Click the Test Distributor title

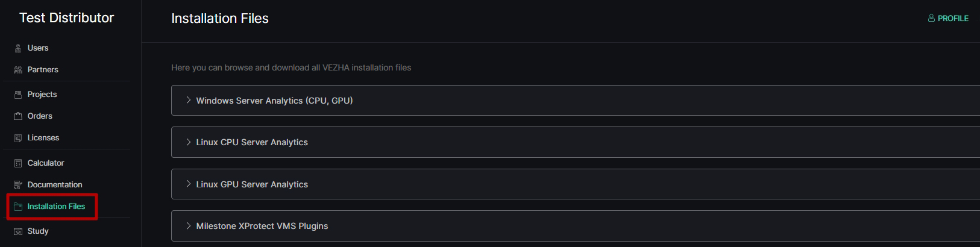pyautogui.click(x=66, y=18)
